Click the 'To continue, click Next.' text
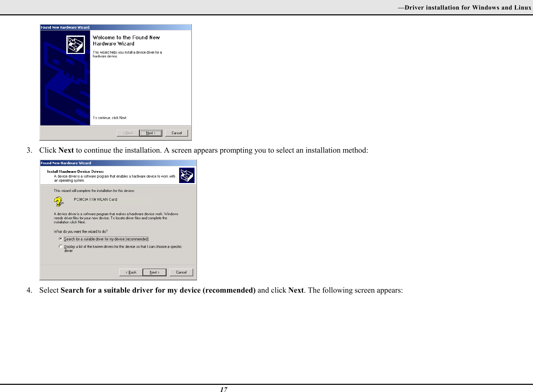533x392 pixels. (110, 118)
